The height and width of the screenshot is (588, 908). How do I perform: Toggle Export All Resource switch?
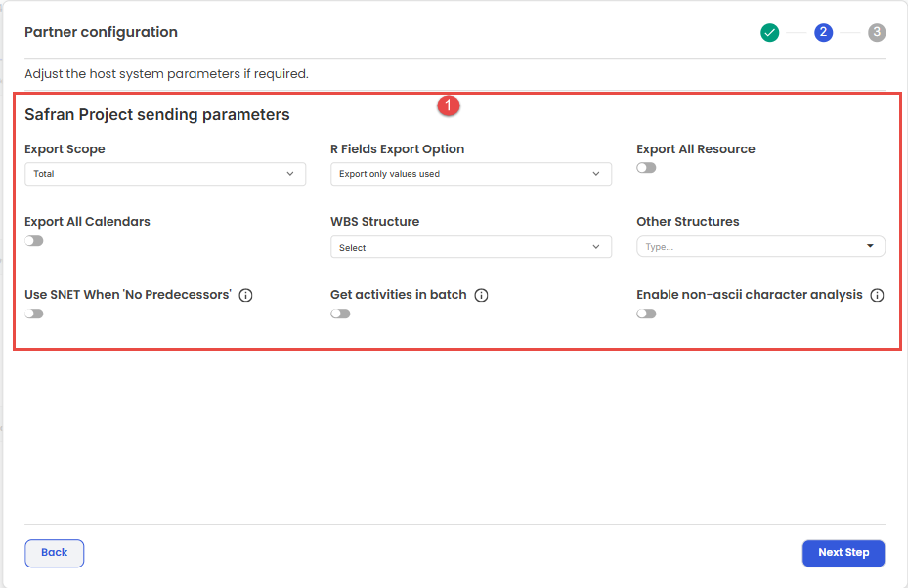coord(646,168)
